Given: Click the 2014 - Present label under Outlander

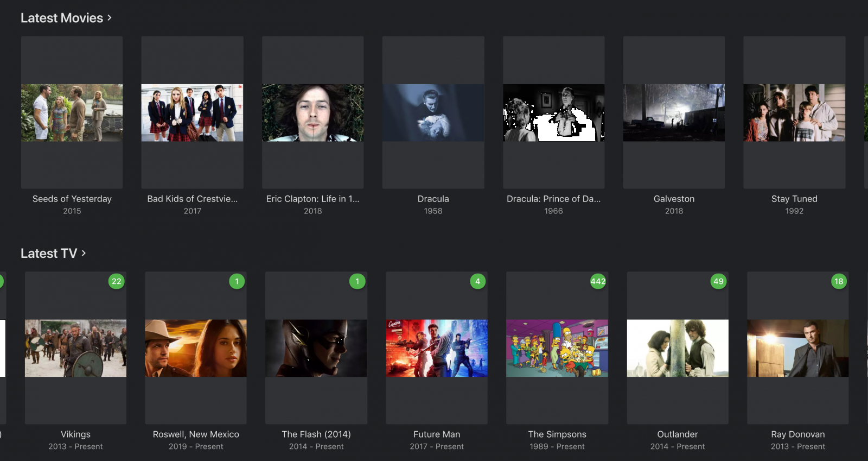Looking at the screenshot, I should pos(678,447).
